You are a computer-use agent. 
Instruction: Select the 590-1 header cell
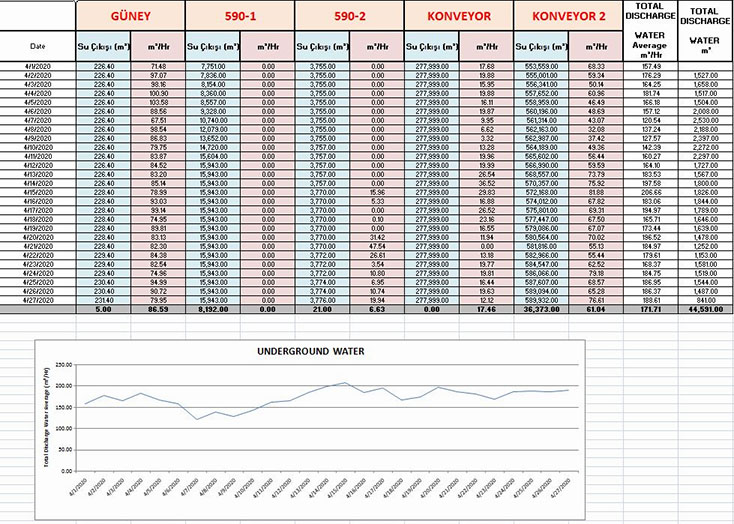click(240, 16)
